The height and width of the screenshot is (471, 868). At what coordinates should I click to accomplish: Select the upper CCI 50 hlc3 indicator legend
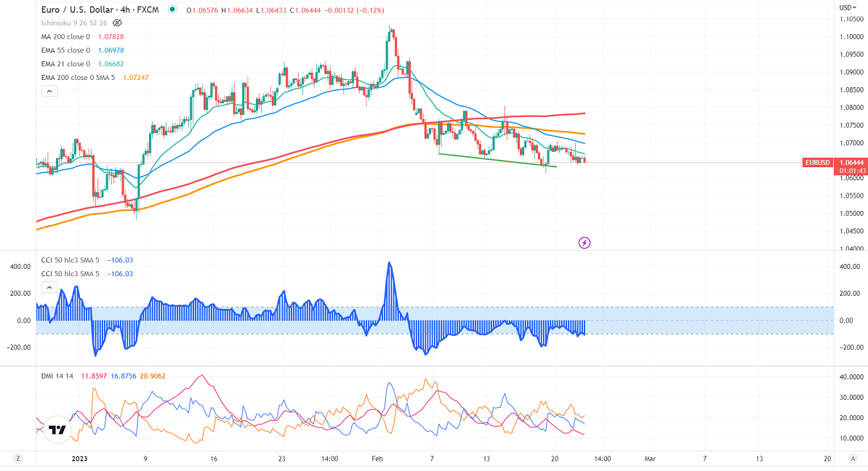(71, 259)
